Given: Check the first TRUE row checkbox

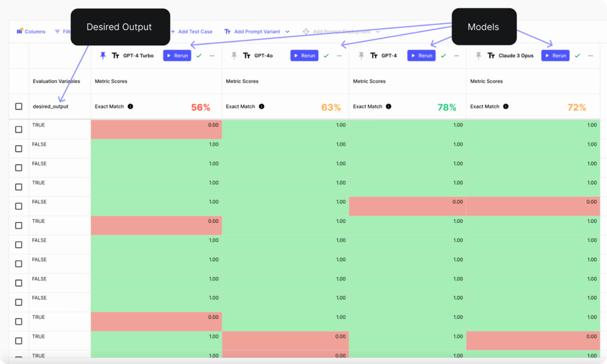Looking at the screenshot, I should click(x=18, y=129).
